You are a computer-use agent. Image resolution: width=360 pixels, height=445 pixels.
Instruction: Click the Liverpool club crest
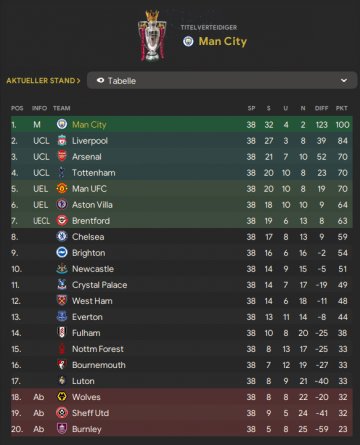(62, 141)
